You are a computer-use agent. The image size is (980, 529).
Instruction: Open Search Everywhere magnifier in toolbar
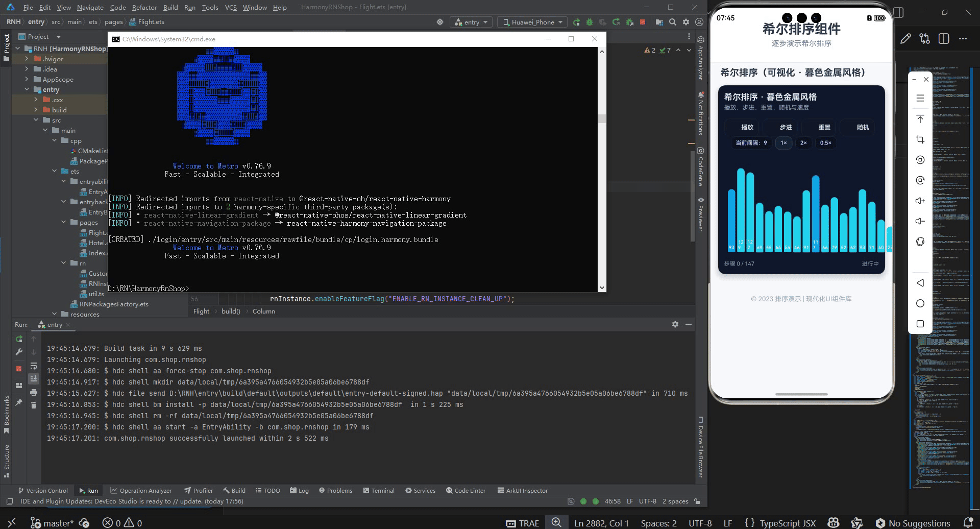(x=673, y=22)
